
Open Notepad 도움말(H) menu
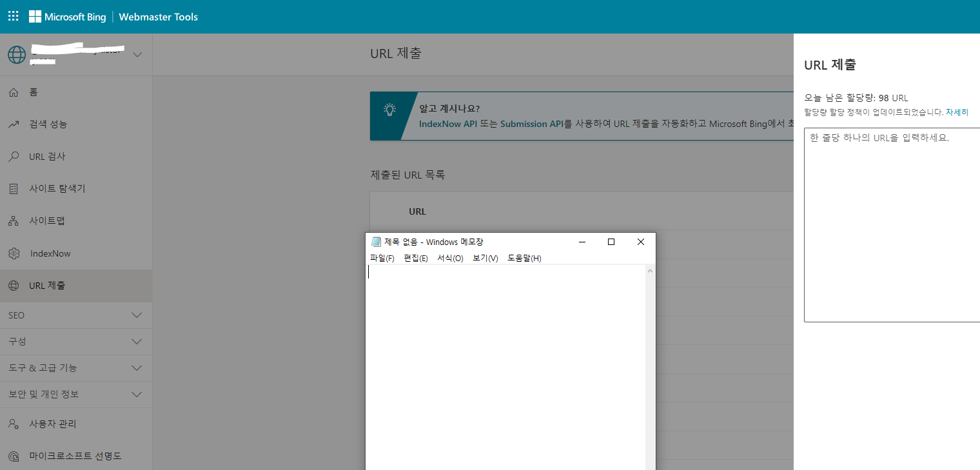[x=524, y=258]
